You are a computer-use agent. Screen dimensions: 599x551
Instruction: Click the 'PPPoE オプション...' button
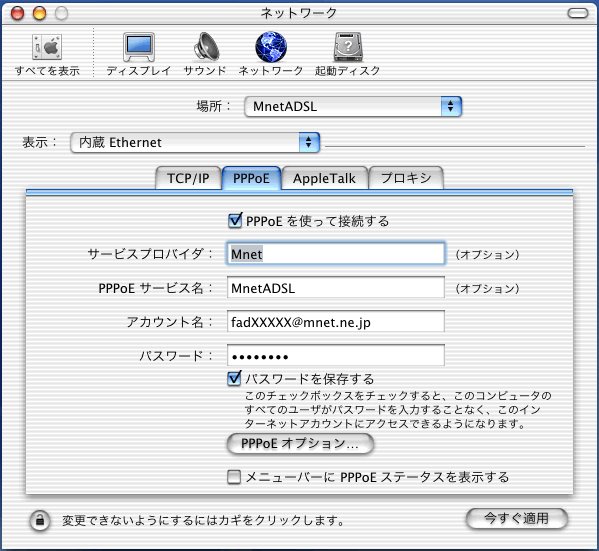click(x=300, y=444)
